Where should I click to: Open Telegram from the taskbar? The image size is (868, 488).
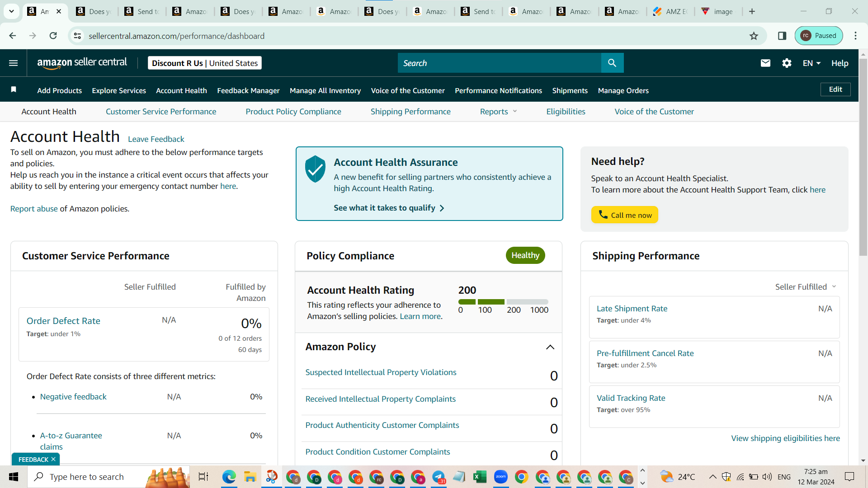click(x=439, y=477)
